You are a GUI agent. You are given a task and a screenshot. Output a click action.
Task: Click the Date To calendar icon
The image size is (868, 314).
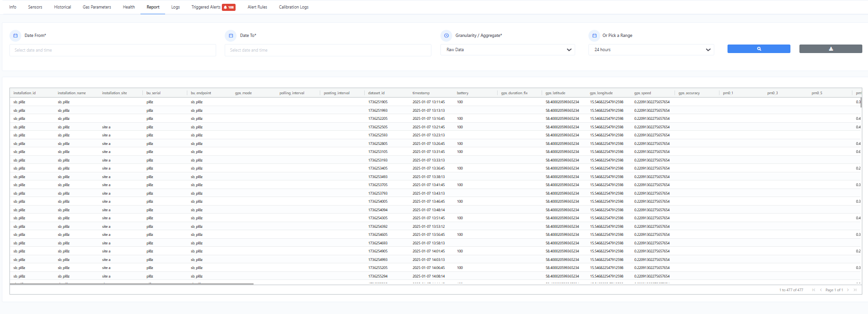(x=231, y=36)
